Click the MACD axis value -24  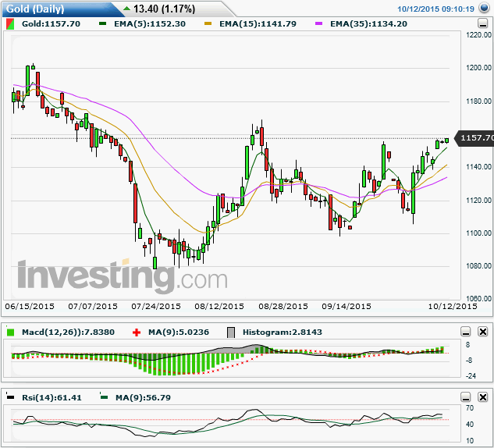(x=471, y=375)
